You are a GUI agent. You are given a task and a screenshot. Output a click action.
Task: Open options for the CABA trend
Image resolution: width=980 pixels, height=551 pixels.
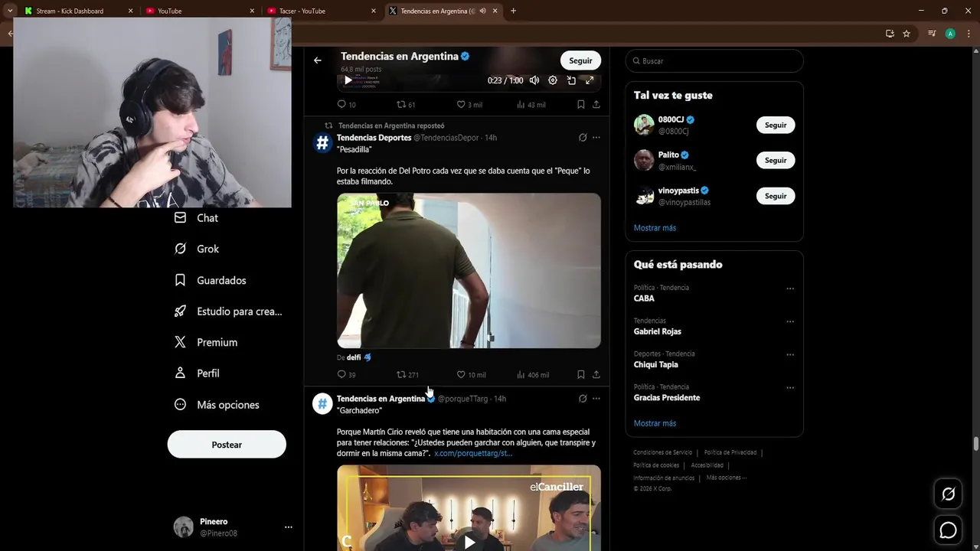click(x=790, y=289)
